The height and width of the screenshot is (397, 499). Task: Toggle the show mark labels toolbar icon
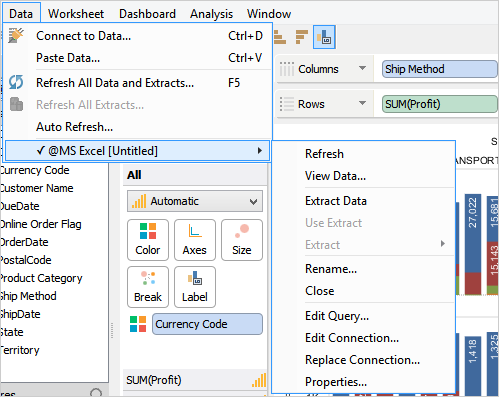(x=324, y=37)
